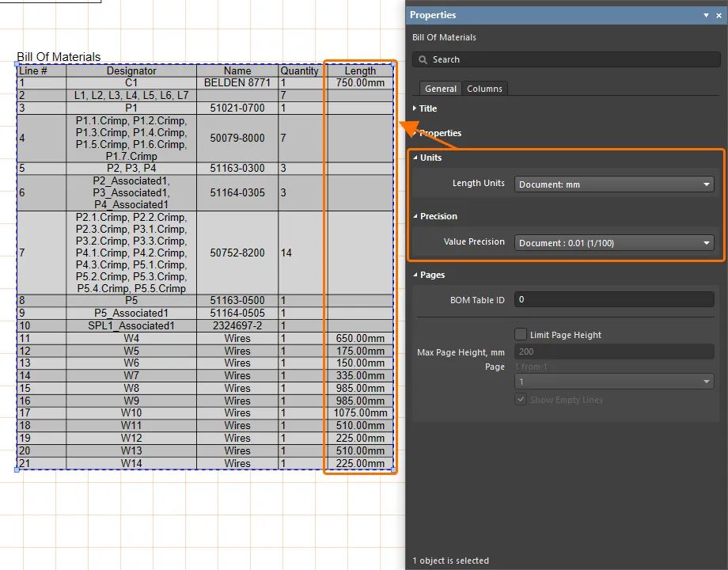The image size is (728, 570).
Task: Click the BOM Table ID input field
Action: pyautogui.click(x=614, y=300)
